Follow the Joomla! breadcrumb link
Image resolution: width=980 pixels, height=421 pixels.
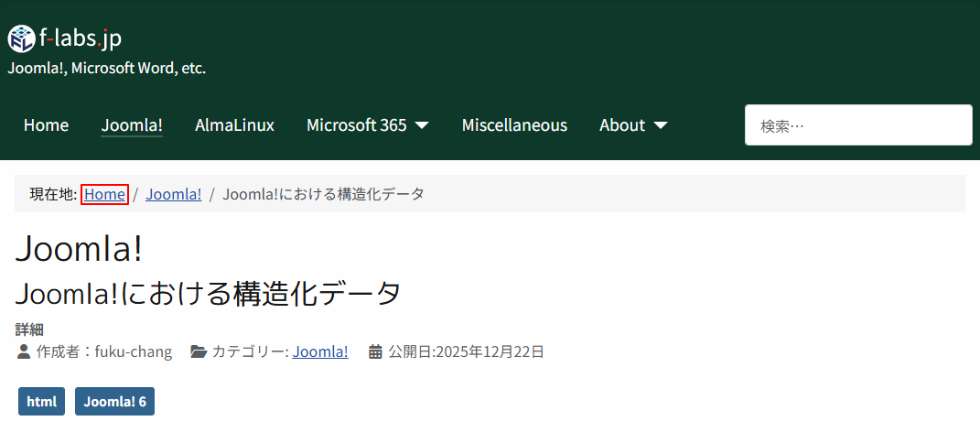point(173,194)
